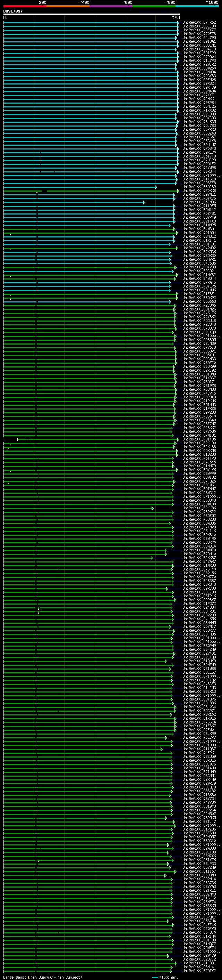Select the UniRef100_C9RSB3 label

(x=199, y=589)
